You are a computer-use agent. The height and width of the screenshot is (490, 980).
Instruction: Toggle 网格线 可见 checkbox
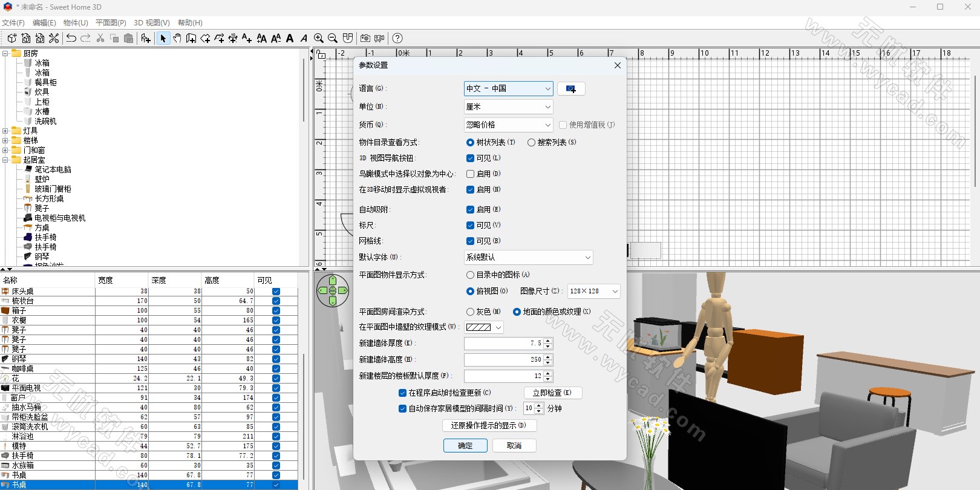[x=470, y=241]
